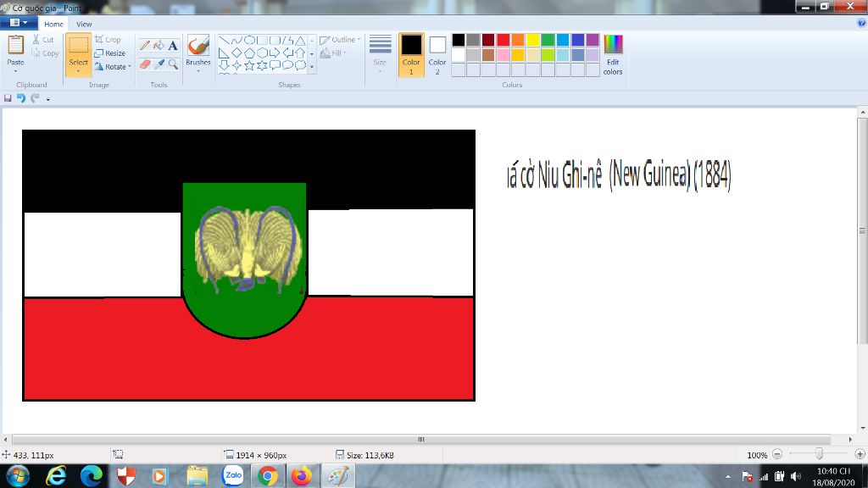Image resolution: width=868 pixels, height=488 pixels.
Task: Pick the Right arrow shape
Action: click(x=275, y=53)
